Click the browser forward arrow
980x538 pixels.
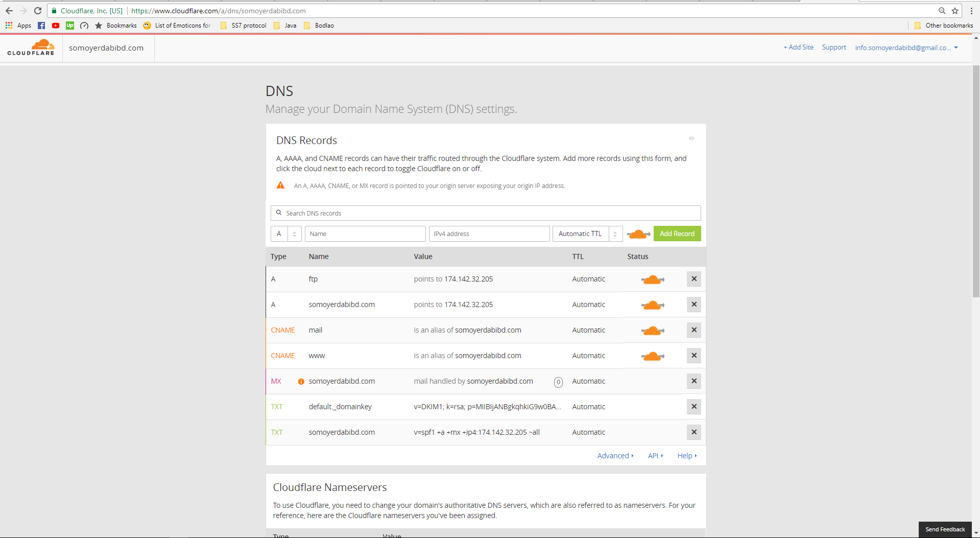pos(23,11)
